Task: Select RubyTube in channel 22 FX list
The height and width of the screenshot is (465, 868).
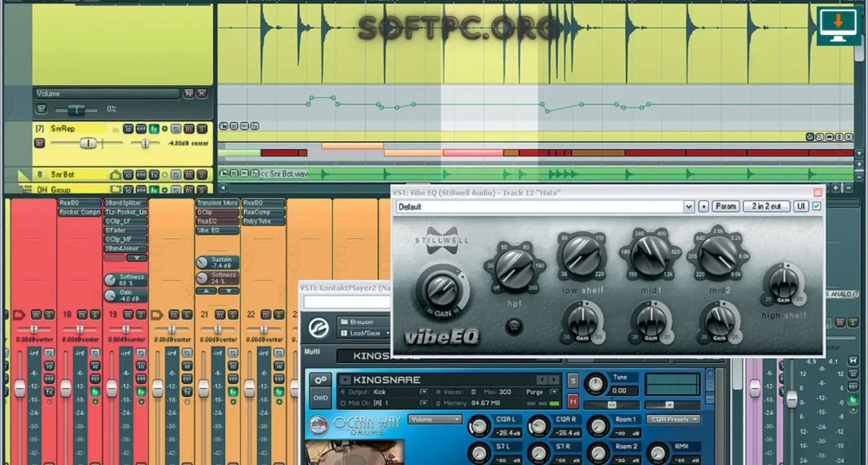Action: pos(263,221)
